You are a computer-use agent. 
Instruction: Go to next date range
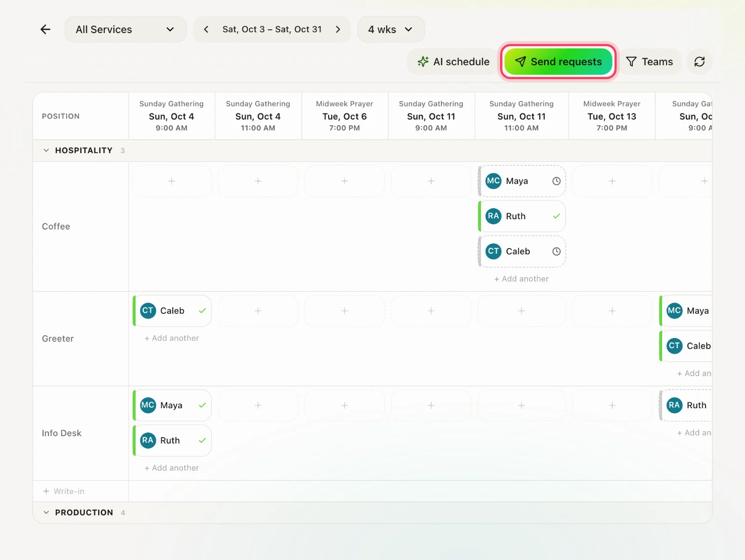[x=338, y=29]
